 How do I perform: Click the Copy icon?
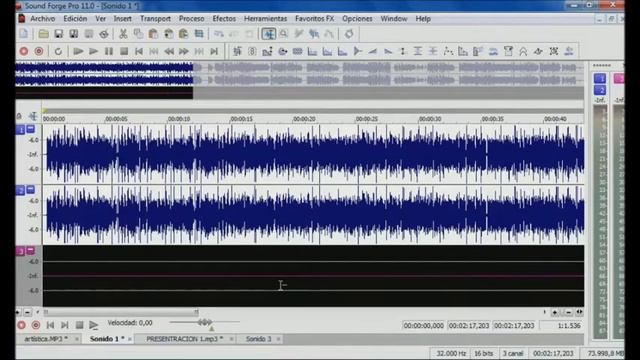(138, 34)
